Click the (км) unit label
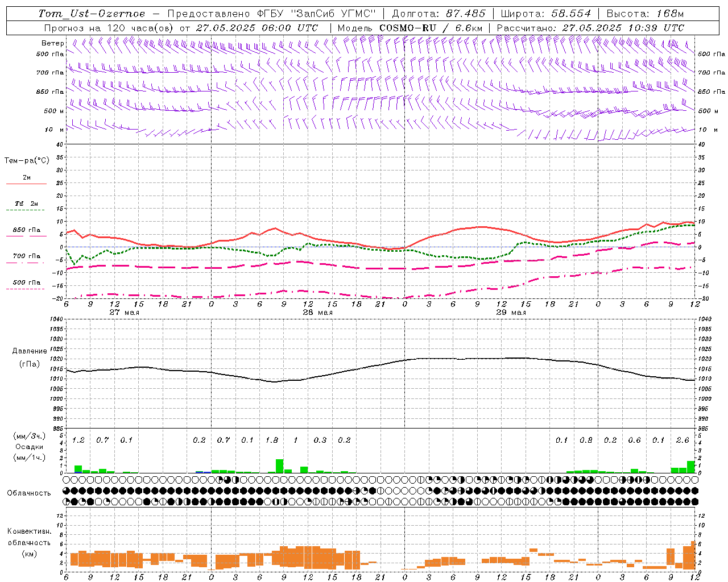The image size is (728, 582). (29, 553)
